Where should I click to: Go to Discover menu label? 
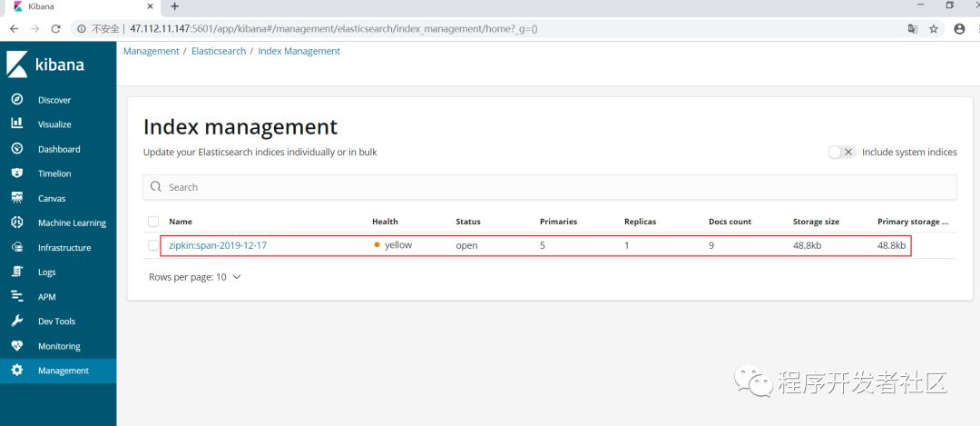click(54, 100)
